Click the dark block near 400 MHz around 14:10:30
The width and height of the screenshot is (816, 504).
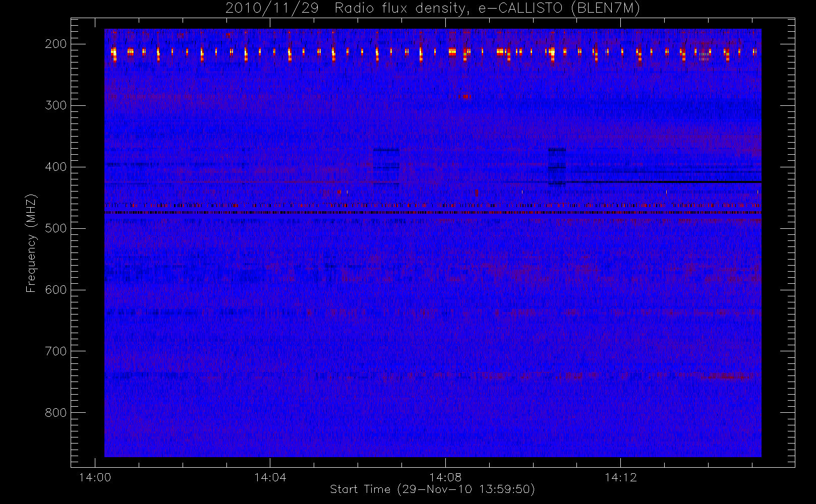[557, 166]
